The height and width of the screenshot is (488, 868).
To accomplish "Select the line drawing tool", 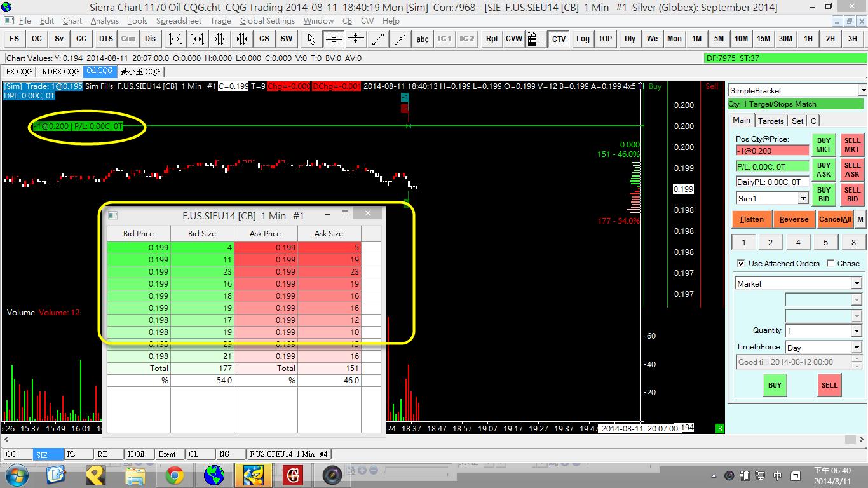I will [378, 39].
